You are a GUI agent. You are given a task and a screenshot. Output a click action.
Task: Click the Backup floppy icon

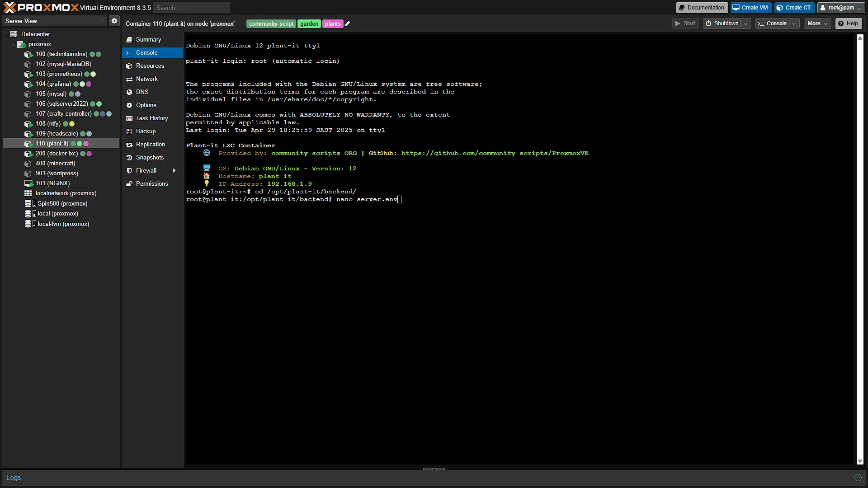pos(129,131)
